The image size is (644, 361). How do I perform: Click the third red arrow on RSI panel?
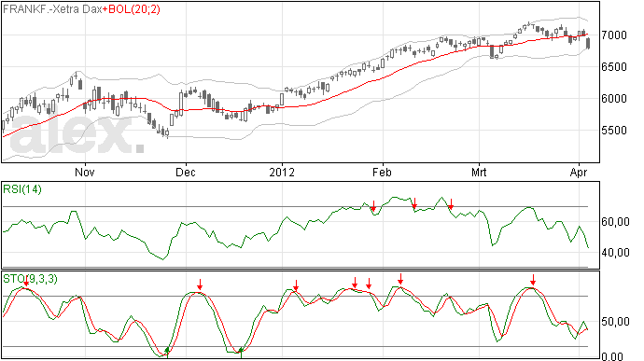[451, 204]
